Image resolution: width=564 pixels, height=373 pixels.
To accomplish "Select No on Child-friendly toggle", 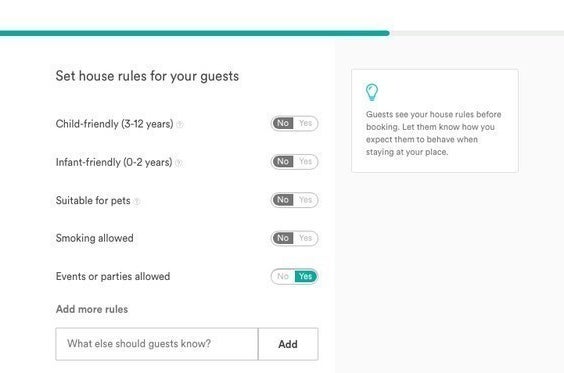I will tap(283, 123).
